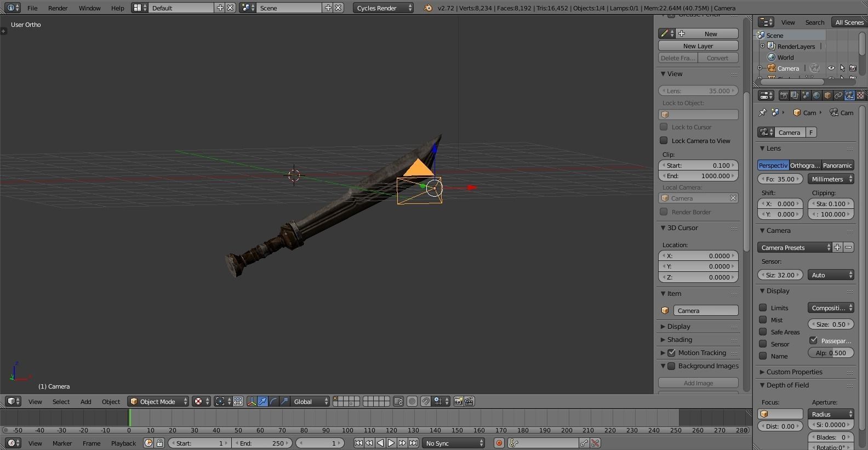Toggle Camera visibility eye in outliner
The height and width of the screenshot is (450, 868).
(831, 68)
